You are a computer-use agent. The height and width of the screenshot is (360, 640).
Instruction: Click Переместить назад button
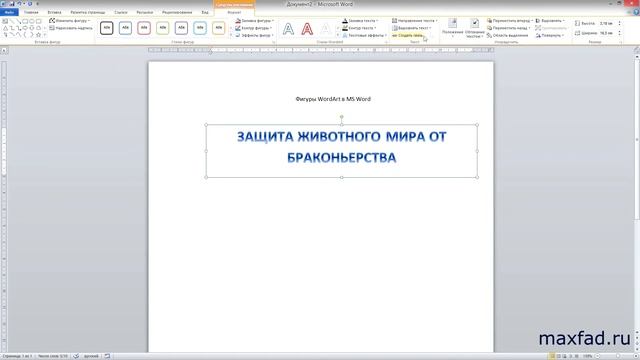click(x=509, y=28)
